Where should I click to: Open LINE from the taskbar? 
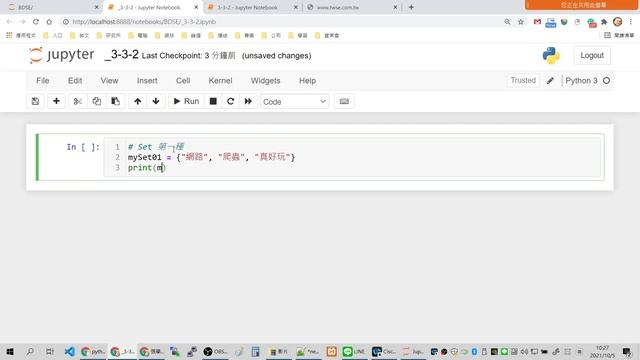pyautogui.click(x=353, y=351)
